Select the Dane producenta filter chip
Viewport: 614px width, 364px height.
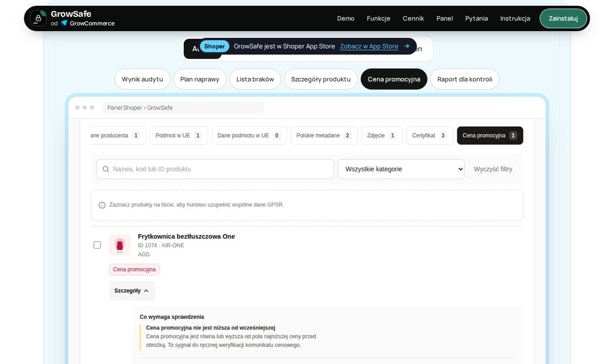[x=118, y=135]
